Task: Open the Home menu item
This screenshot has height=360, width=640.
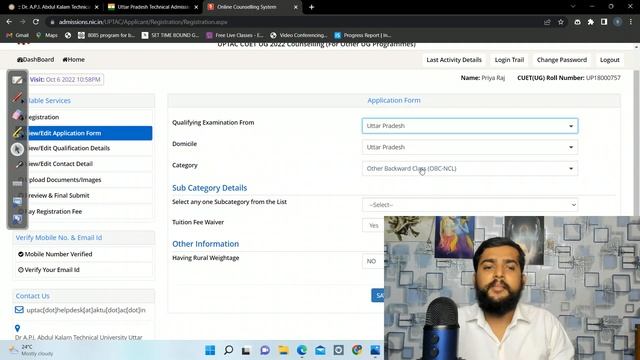Action: tap(73, 60)
